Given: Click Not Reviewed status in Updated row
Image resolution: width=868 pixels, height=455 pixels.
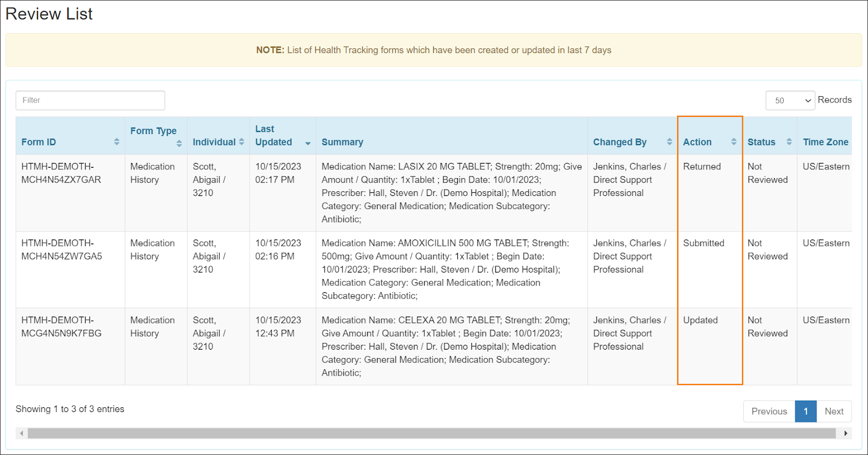Looking at the screenshot, I should tap(768, 327).
